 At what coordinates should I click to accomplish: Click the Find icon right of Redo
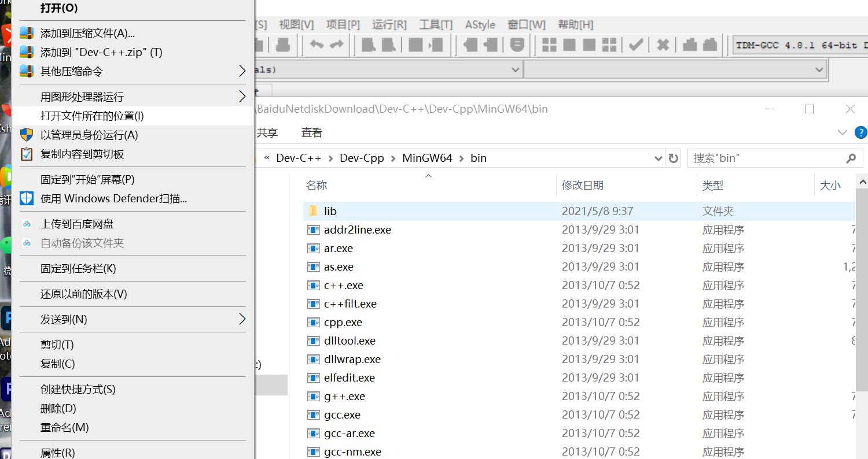click(x=370, y=45)
